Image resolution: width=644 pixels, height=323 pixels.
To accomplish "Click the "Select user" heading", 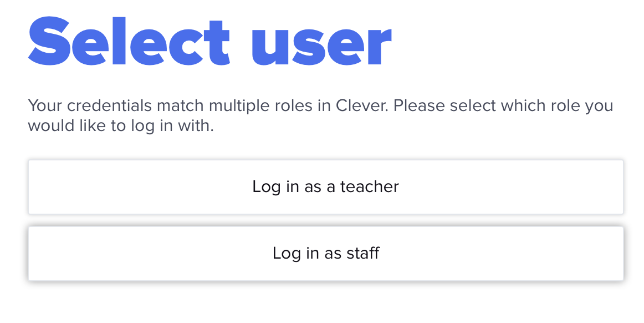I will (209, 40).
